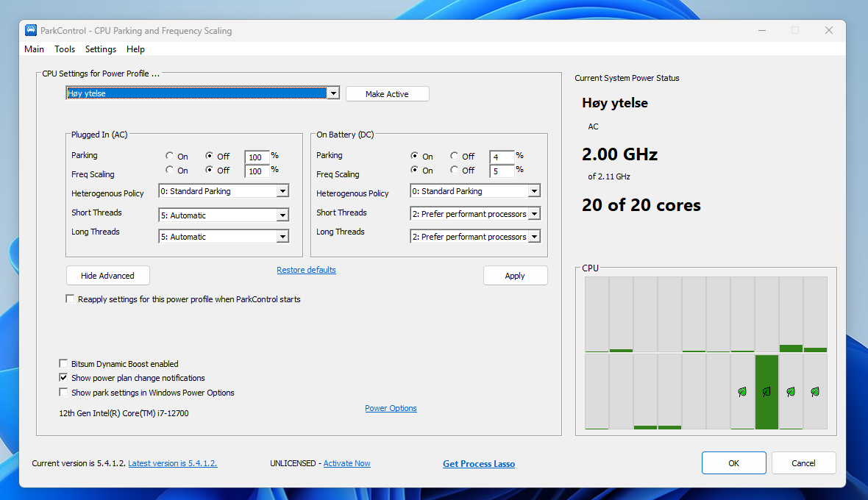
Task: Click the AC Parking percentage field
Action: click(257, 157)
